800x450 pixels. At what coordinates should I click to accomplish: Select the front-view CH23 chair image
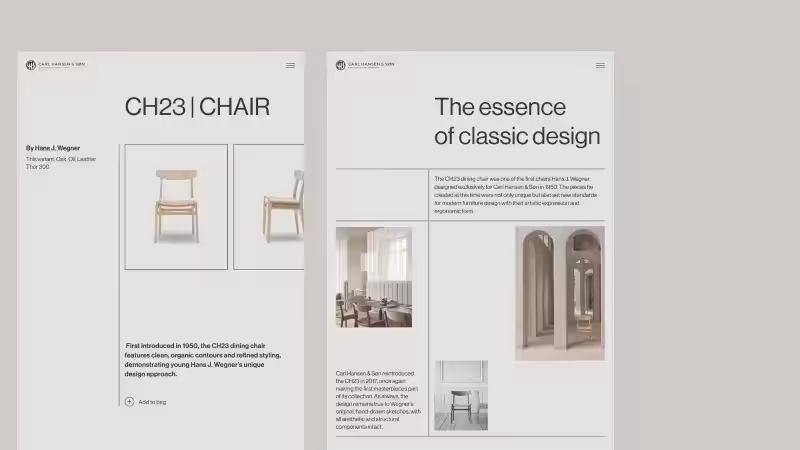click(x=176, y=207)
